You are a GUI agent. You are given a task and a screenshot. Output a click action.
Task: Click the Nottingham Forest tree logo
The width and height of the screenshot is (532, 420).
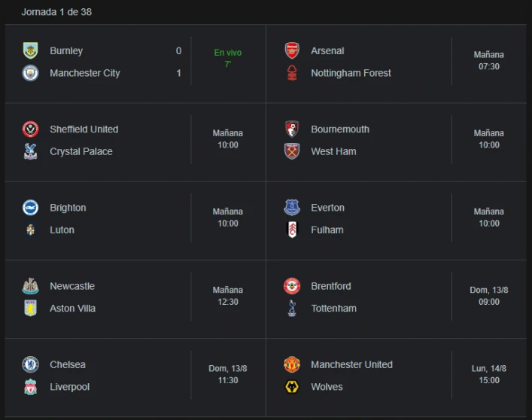[x=292, y=73]
